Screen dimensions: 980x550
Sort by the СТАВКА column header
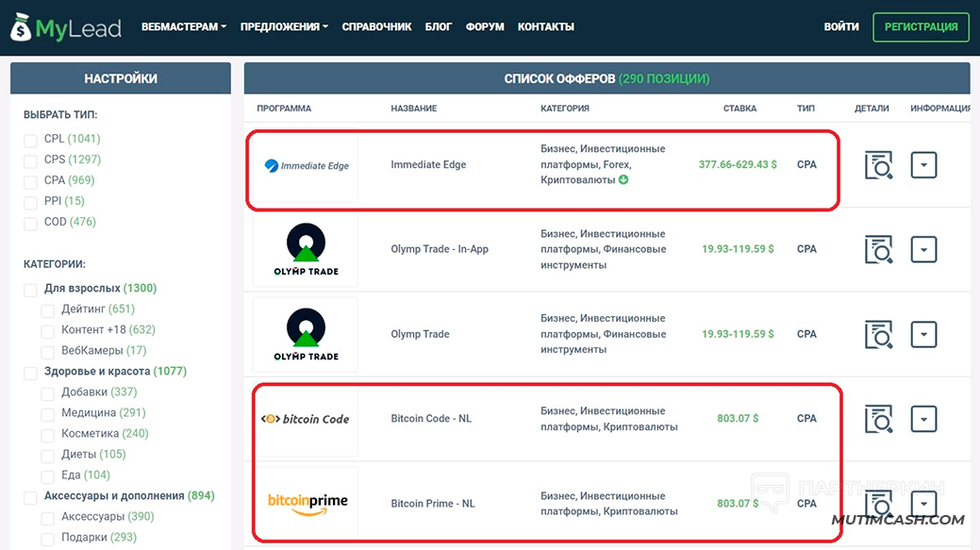739,108
